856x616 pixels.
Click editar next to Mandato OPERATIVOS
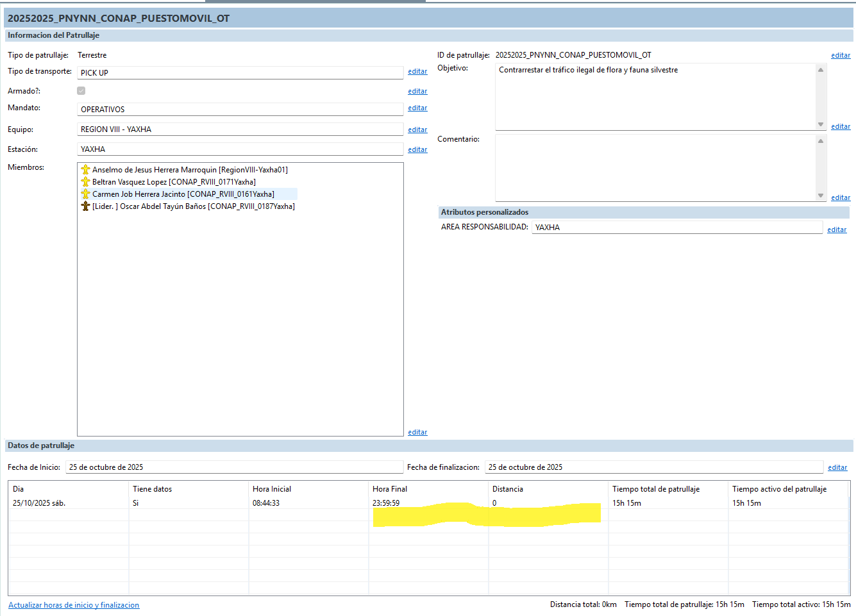(x=417, y=108)
